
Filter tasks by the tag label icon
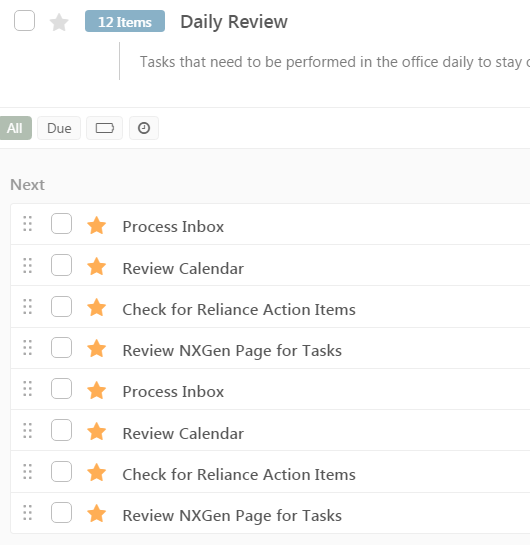point(105,128)
